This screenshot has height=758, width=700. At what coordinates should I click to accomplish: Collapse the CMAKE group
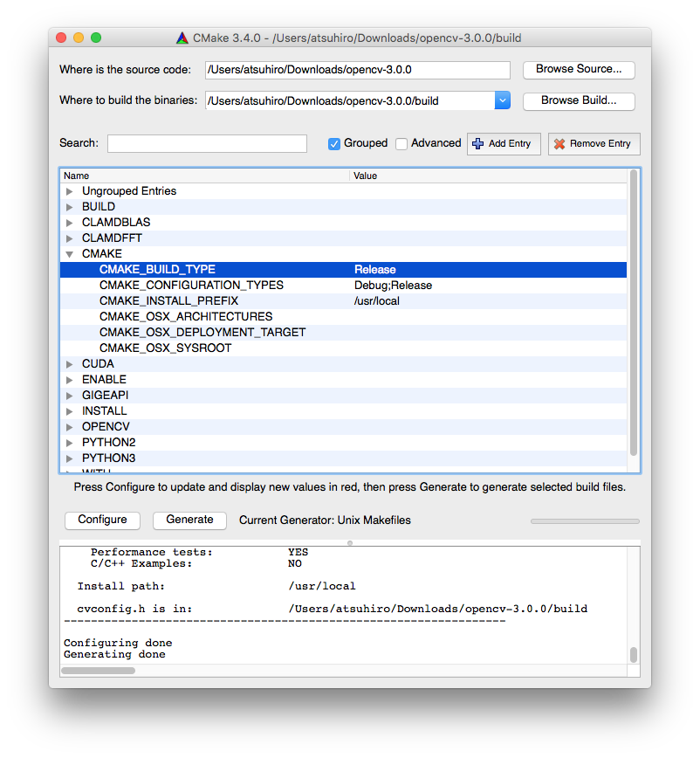tap(70, 254)
